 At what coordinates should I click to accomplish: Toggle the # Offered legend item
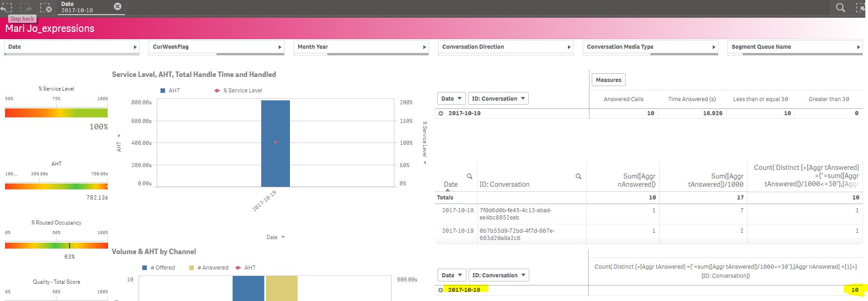pyautogui.click(x=159, y=268)
